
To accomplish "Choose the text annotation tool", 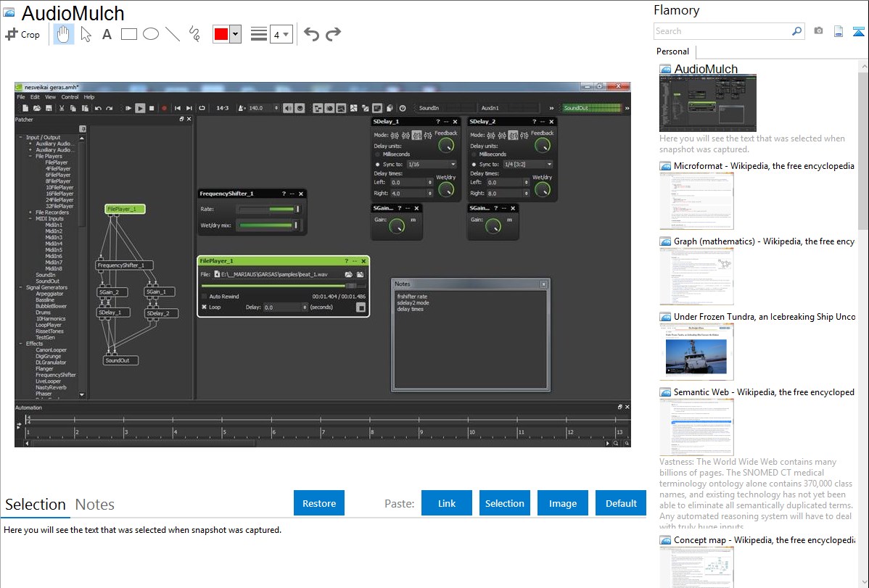I will (x=107, y=34).
